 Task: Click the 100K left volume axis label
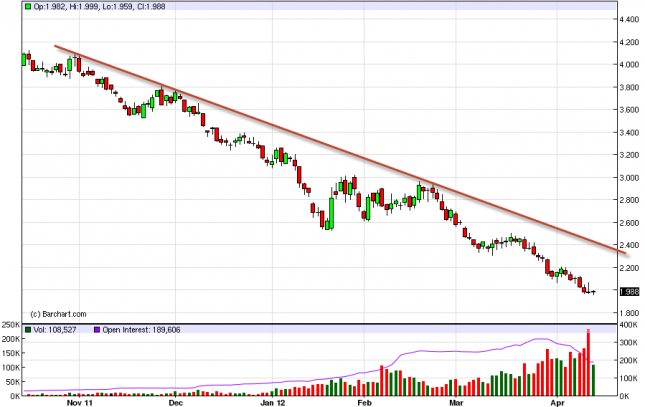[x=11, y=367]
